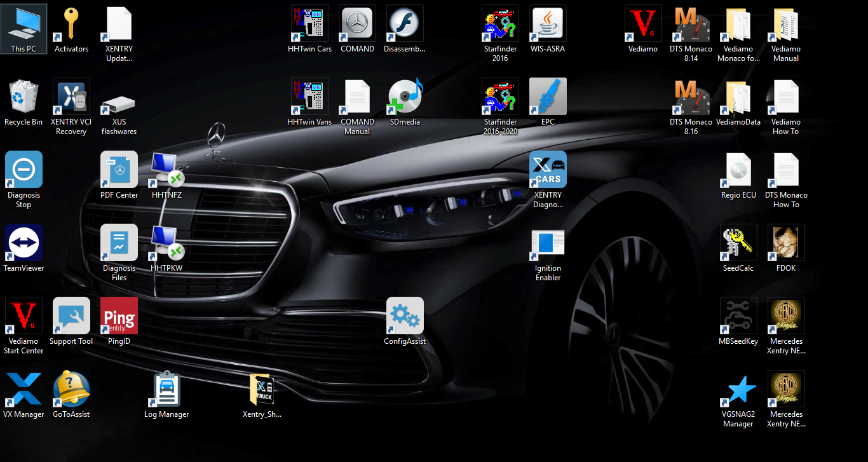Select the TeamViewer shortcut

[24, 243]
